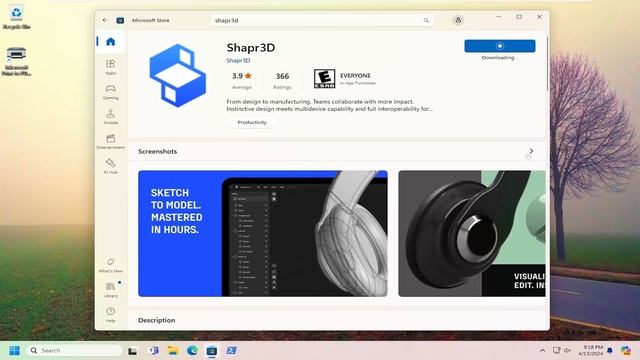
Task: Open the Arcade section in sidebar
Action: pyautogui.click(x=111, y=117)
